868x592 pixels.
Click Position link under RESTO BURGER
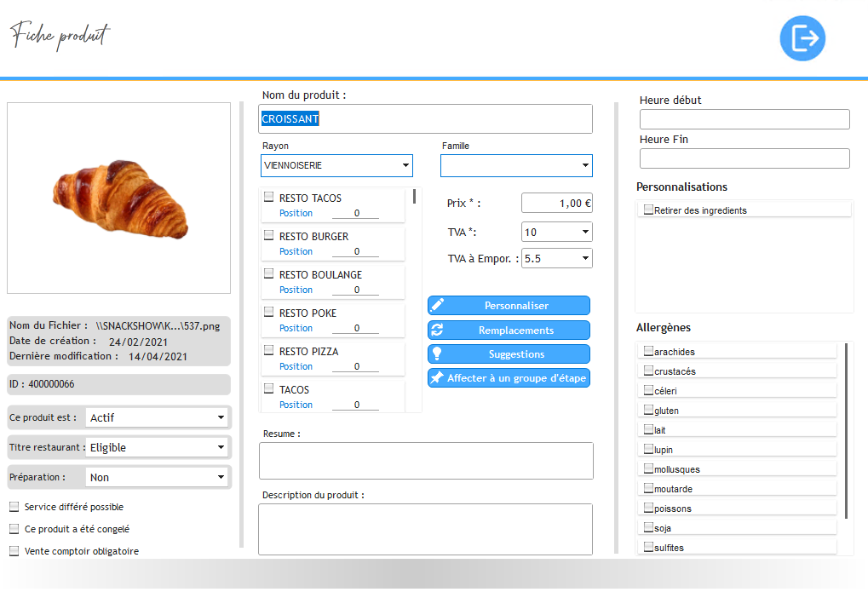(296, 251)
